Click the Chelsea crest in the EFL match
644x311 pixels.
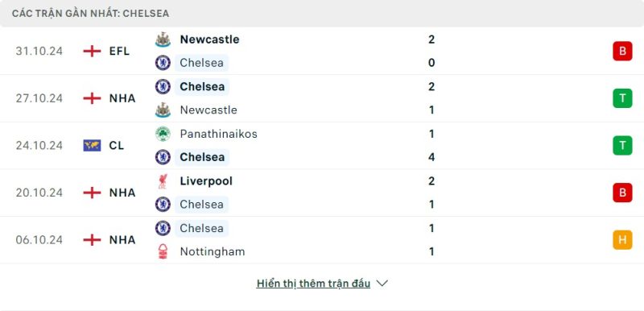163,63
